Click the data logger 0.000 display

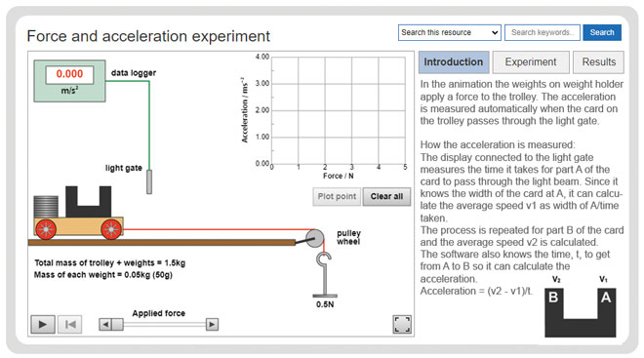pyautogui.click(x=69, y=74)
